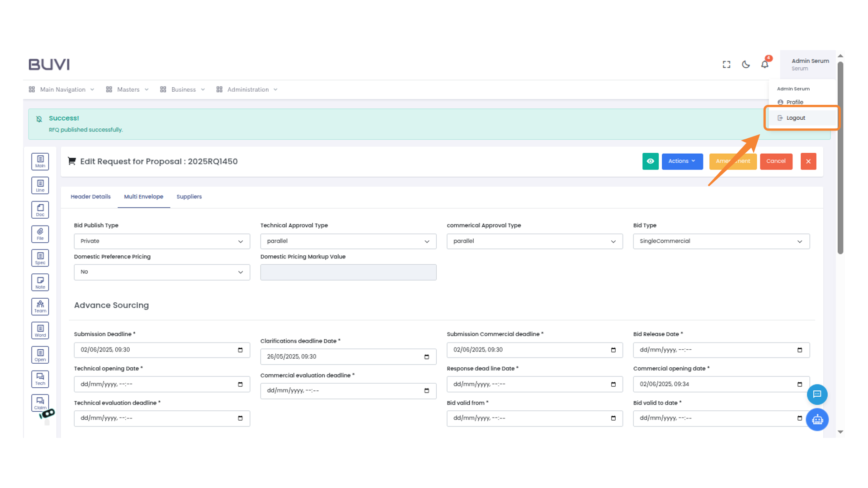Screen dimensions: 868x488
Task: Expand the Bid Publish Type dropdown
Action: point(162,241)
